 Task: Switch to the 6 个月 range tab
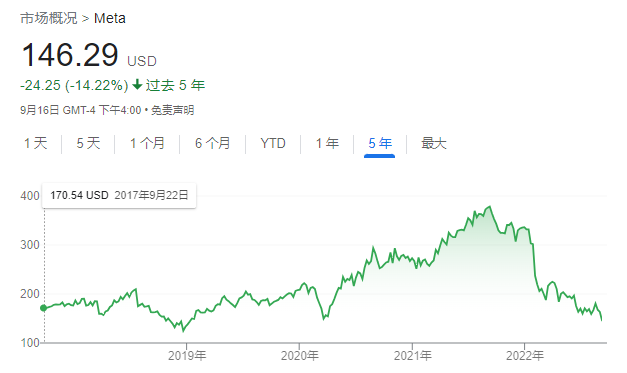213,143
